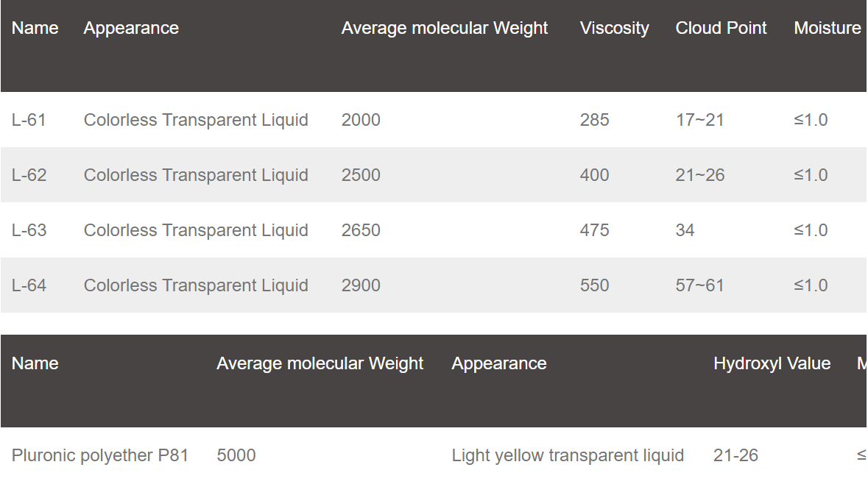The image size is (868, 484).
Task: Click the Cloud Point column header
Action: [x=721, y=28]
